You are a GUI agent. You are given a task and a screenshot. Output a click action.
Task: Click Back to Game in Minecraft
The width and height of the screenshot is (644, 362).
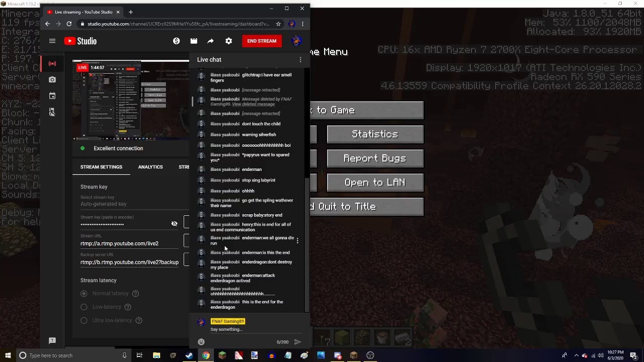367,110
